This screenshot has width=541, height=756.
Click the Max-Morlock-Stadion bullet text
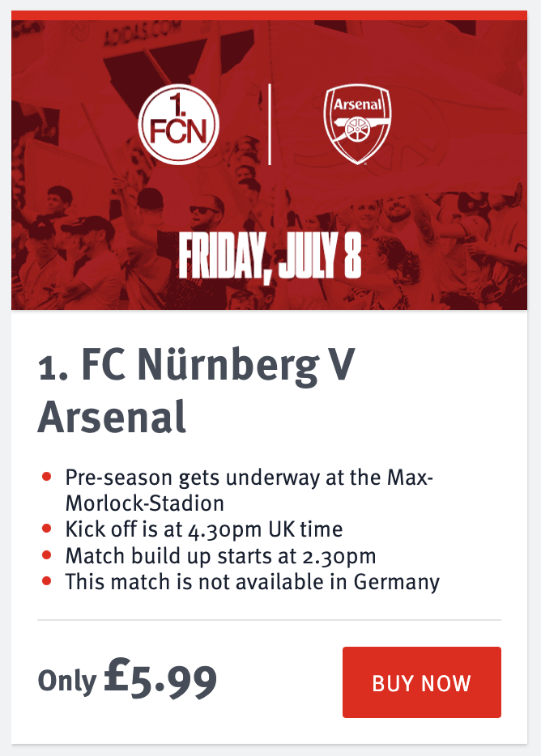[x=249, y=490]
